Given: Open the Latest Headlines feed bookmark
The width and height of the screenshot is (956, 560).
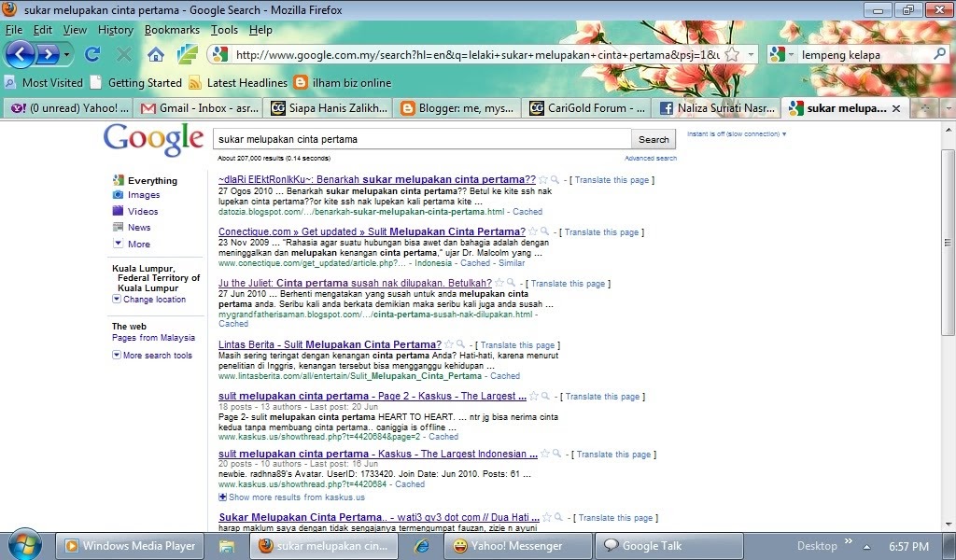Looking at the screenshot, I should (238, 83).
